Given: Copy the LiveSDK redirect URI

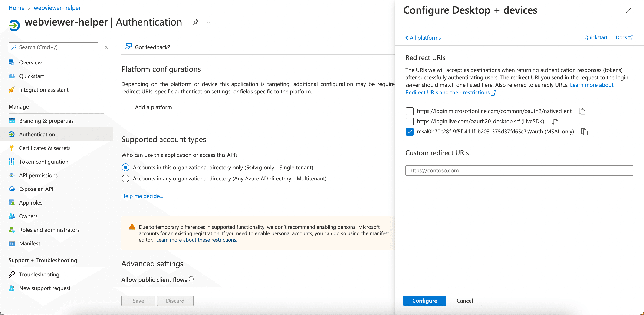Looking at the screenshot, I should 555,121.
